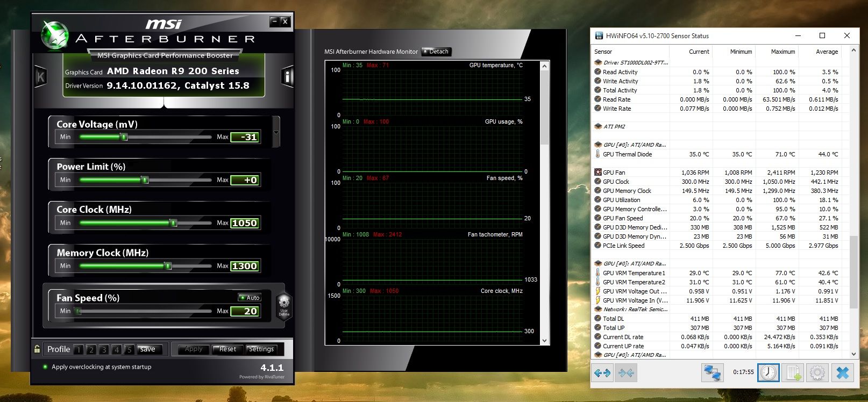The height and width of the screenshot is (402, 868).
Task: Open HWiNFO network remote monitoring button
Action: (x=713, y=372)
